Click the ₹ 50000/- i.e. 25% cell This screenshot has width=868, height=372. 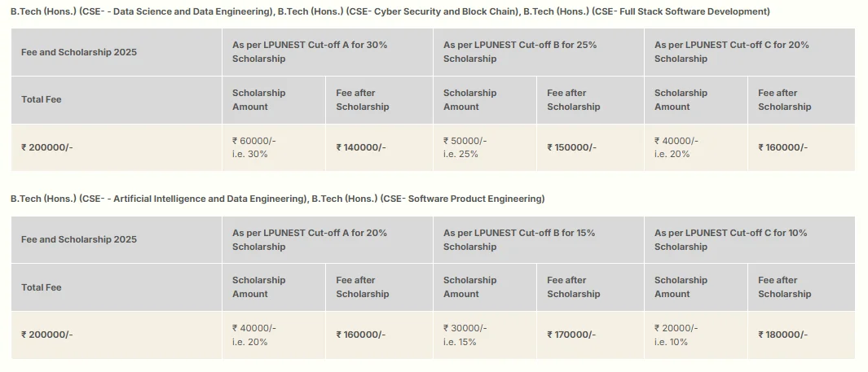[485, 147]
